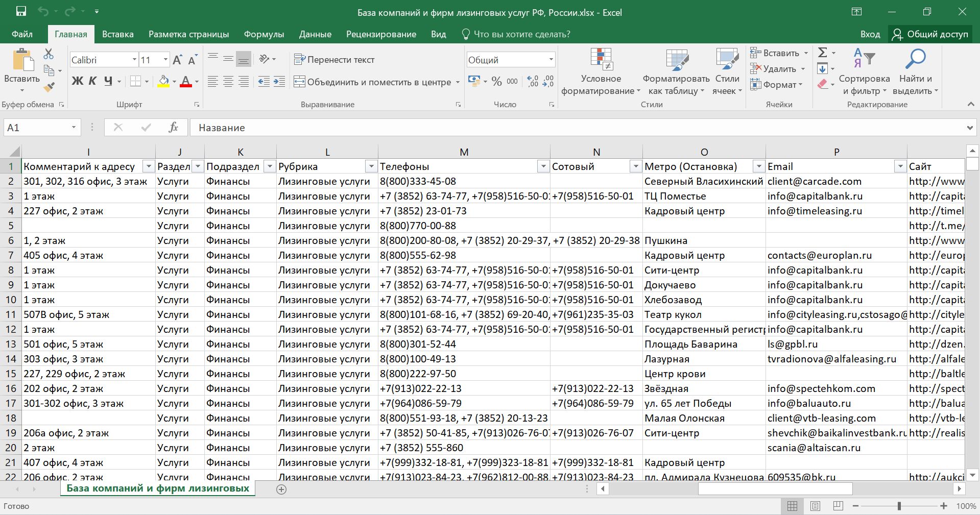Viewport: 980px width, 515px height.
Task: Click the Format Painter brush icon
Action: pyautogui.click(x=49, y=87)
